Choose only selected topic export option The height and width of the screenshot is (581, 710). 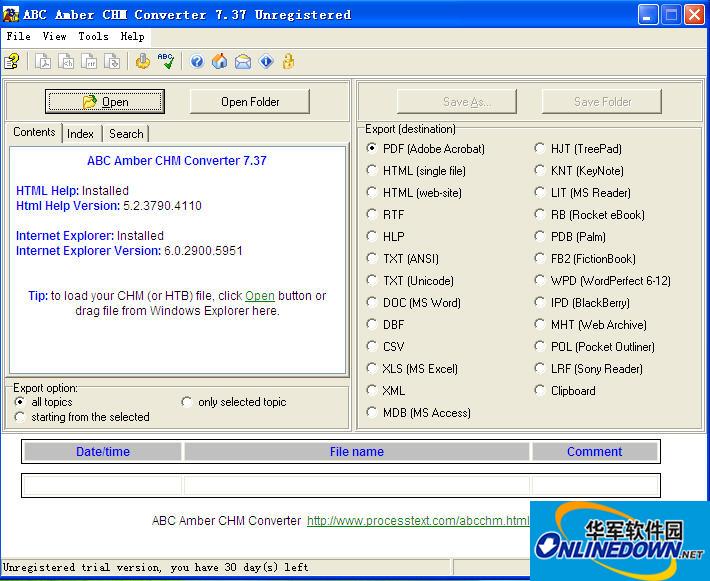[x=234, y=402]
